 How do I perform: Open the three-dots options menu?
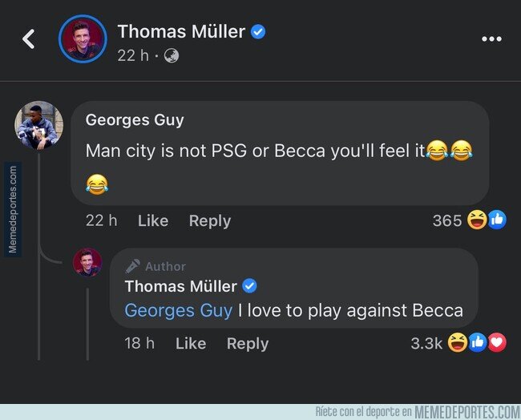point(491,39)
